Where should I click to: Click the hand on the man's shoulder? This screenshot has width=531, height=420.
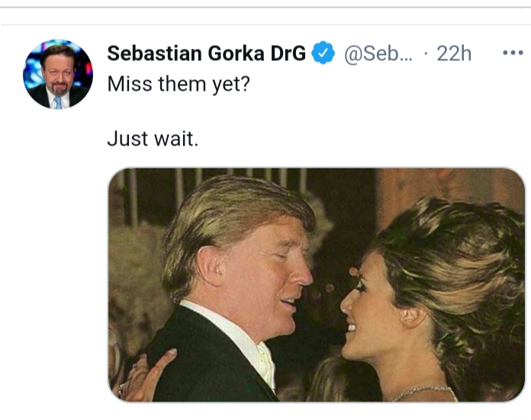pyautogui.click(x=146, y=375)
